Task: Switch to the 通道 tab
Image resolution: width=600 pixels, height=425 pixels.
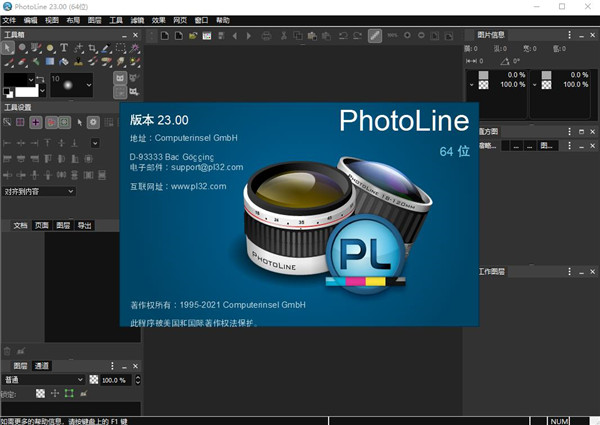Action: (x=40, y=366)
